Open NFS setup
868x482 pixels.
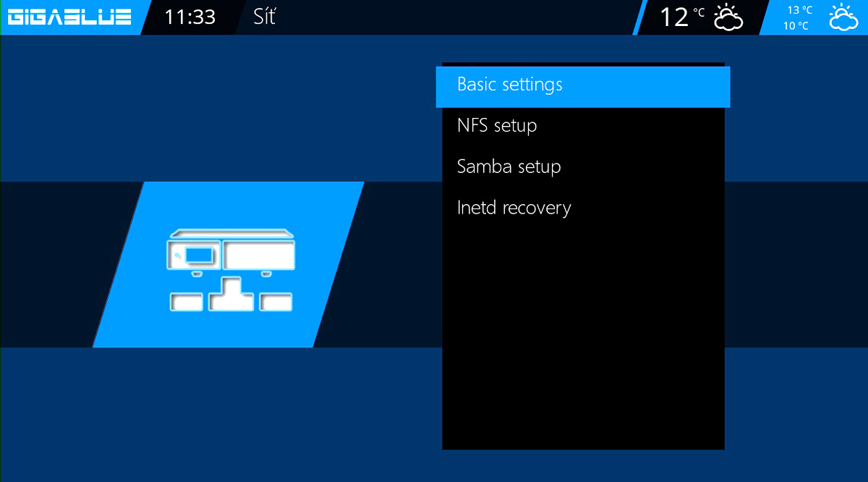(x=583, y=126)
